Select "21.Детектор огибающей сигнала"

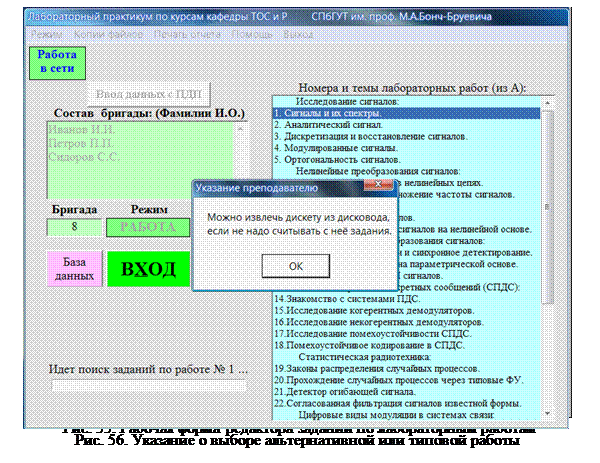406,392
